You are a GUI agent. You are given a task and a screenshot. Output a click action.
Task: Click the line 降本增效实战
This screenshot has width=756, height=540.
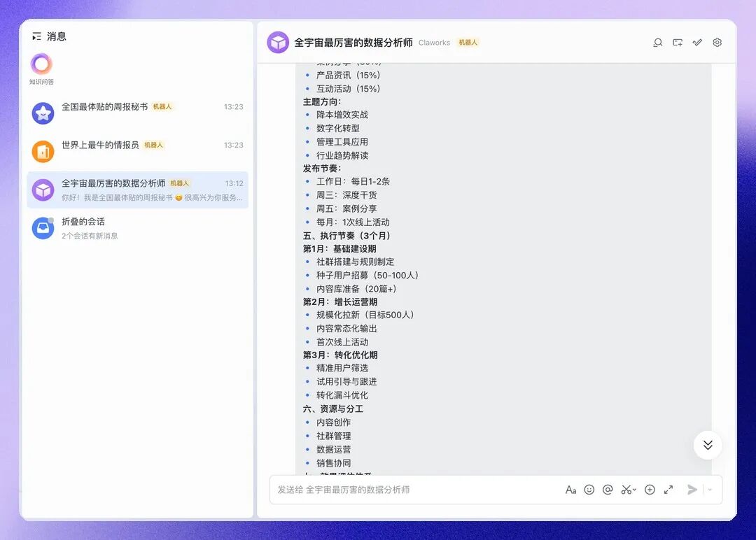click(342, 115)
